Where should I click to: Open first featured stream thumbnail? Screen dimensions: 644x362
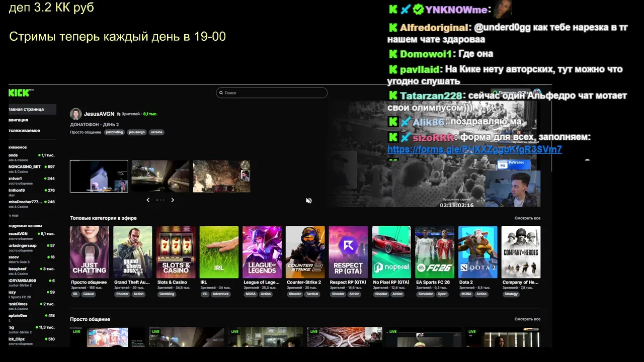(x=99, y=176)
